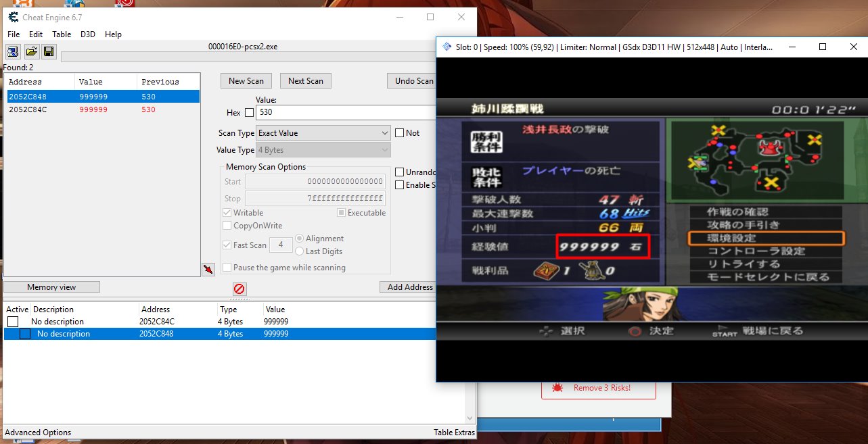The width and height of the screenshot is (868, 444).
Task: Enable the Speedhack checkbox
Action: coord(400,185)
